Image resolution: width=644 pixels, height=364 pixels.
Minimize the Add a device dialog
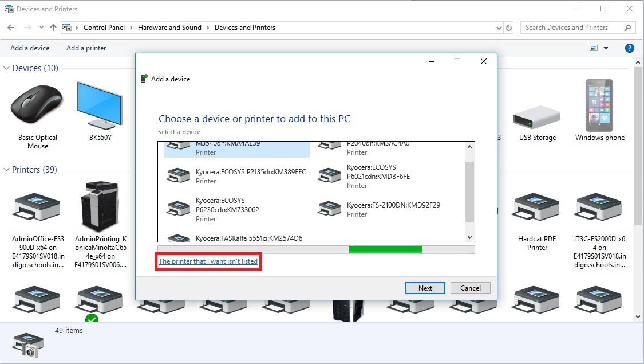tap(432, 62)
